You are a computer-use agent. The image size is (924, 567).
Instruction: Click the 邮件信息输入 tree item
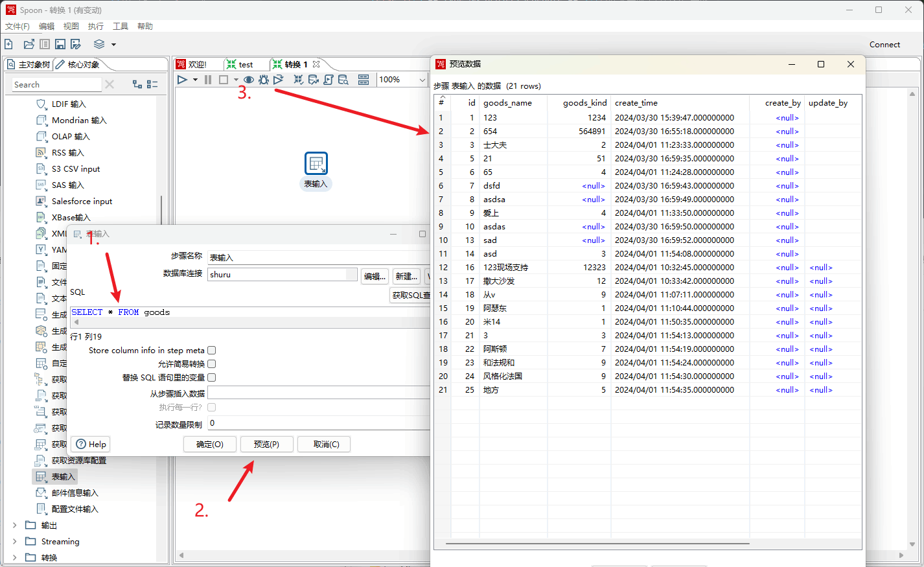click(75, 492)
